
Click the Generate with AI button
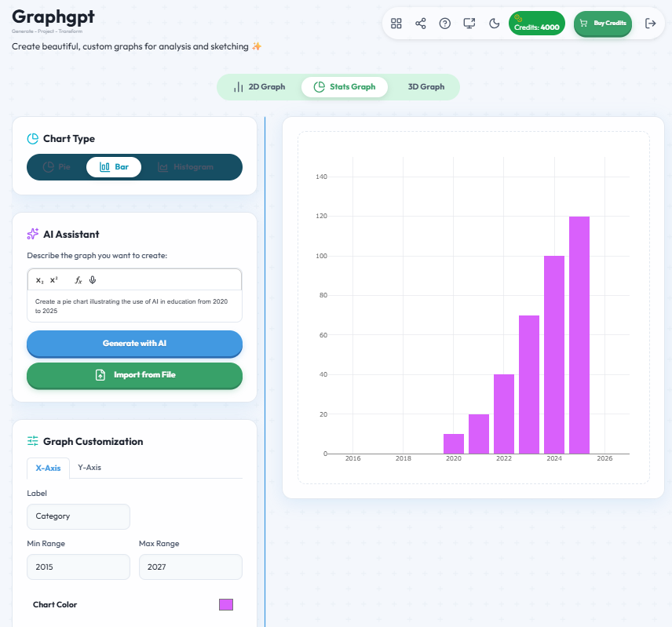pos(134,344)
